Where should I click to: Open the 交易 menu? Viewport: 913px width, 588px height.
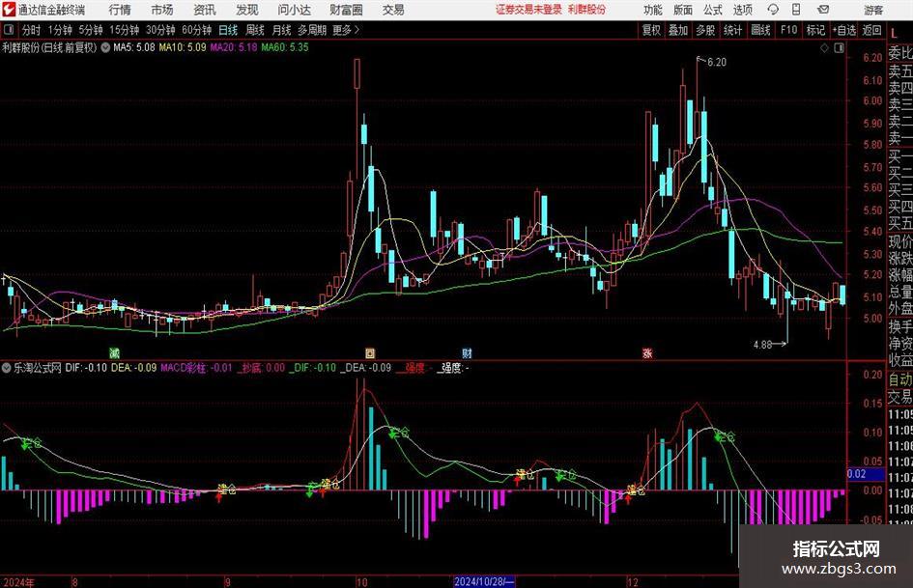click(x=393, y=10)
